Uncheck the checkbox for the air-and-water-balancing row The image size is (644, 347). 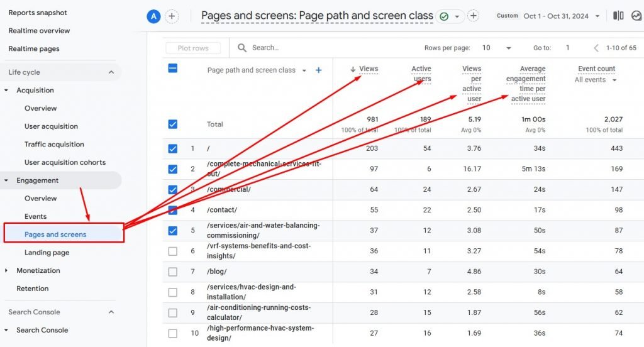point(173,231)
